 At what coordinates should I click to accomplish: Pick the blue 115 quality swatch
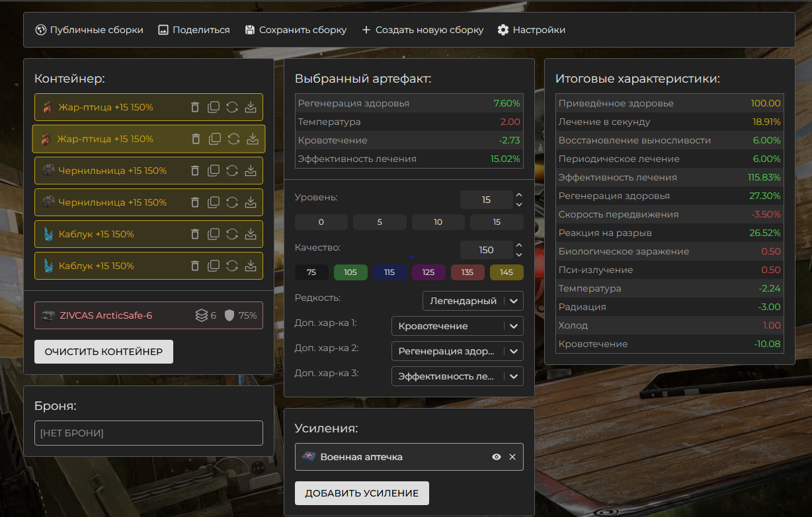[389, 272]
